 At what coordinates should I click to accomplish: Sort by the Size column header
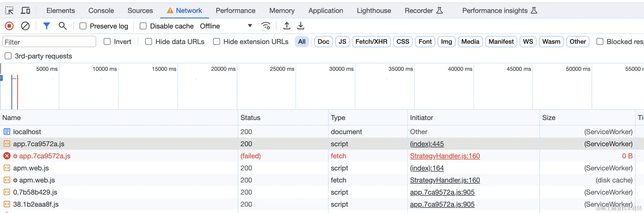(587, 118)
